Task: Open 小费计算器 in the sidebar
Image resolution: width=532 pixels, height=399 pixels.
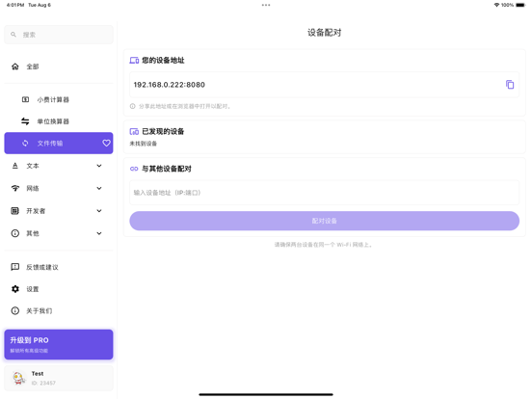Action: (59, 99)
